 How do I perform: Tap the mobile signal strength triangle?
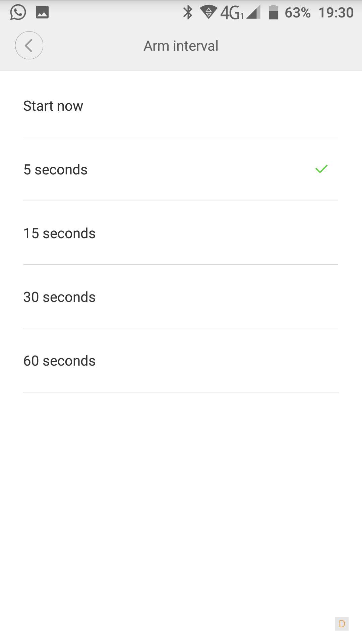coord(254,13)
